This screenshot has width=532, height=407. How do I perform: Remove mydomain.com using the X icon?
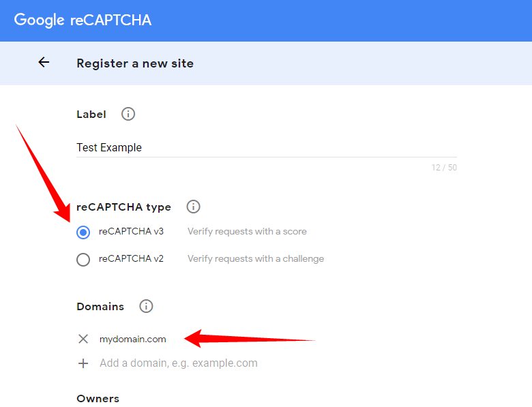point(83,339)
